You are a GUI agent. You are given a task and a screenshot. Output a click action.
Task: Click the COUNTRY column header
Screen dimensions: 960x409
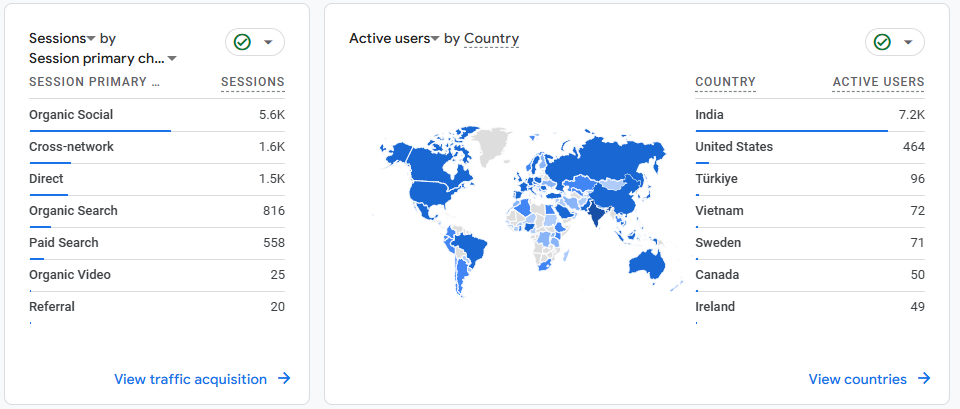(725, 82)
